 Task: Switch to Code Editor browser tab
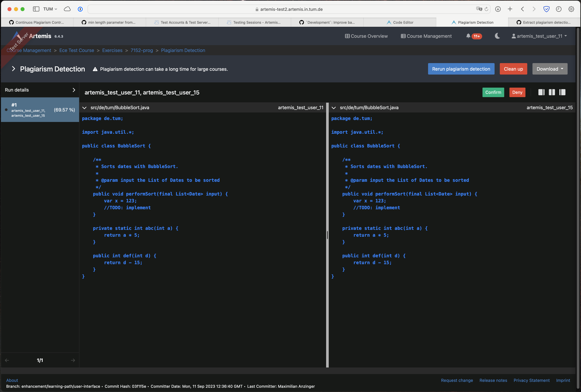coord(400,22)
